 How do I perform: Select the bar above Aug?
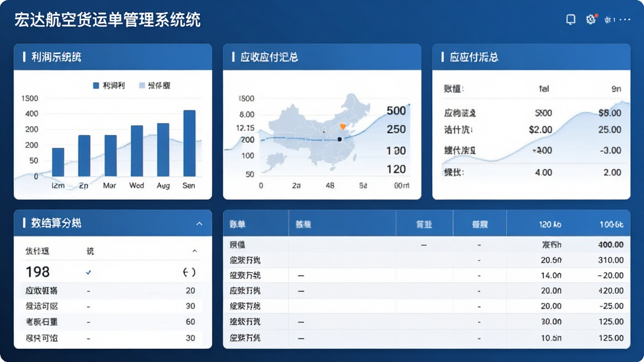click(163, 150)
